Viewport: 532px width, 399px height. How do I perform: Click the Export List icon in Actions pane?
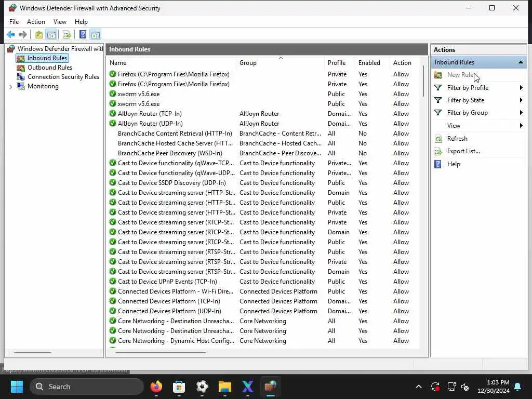click(438, 151)
